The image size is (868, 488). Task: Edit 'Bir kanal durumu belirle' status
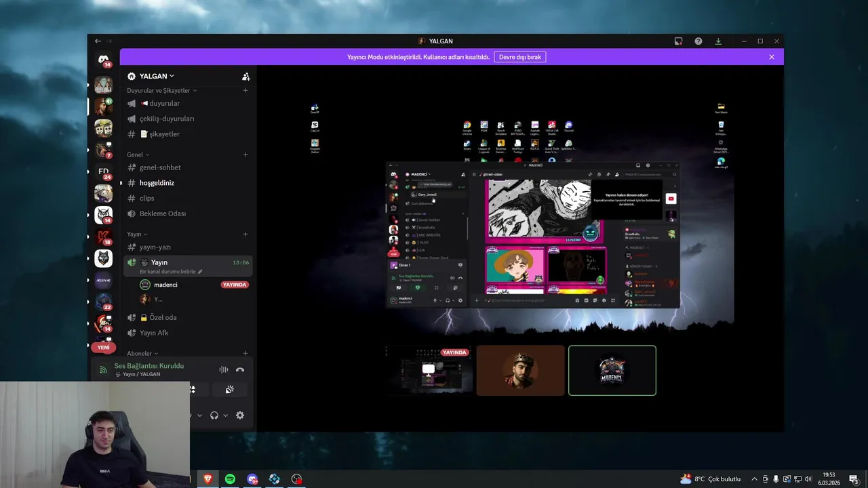pos(171,272)
